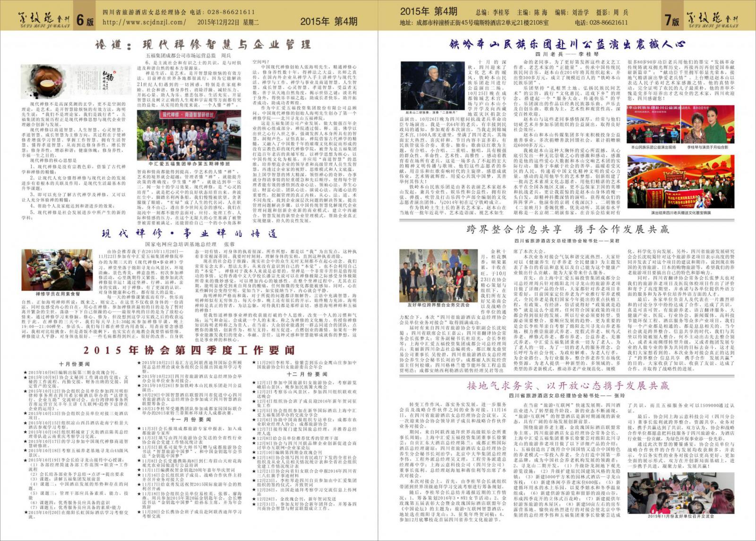Screen dimensions: 756x541
Task: Click the credit 摄影：周兵
Action: (612, 13)
